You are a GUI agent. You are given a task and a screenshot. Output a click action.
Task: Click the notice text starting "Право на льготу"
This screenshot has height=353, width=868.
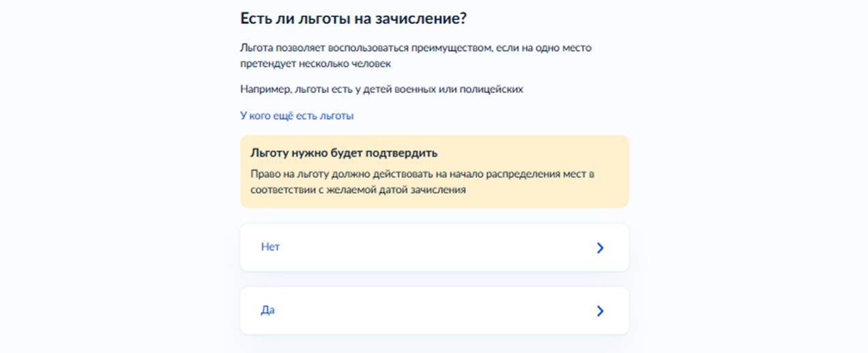[422, 182]
